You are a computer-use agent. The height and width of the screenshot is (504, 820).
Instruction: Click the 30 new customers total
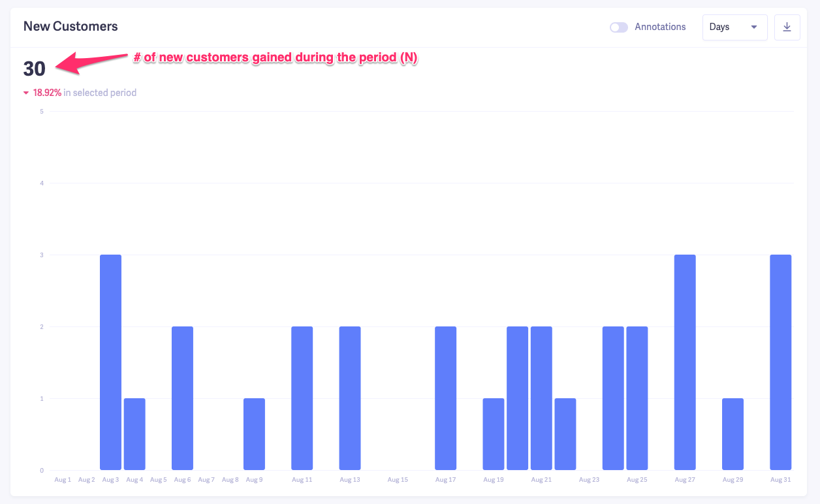click(35, 69)
